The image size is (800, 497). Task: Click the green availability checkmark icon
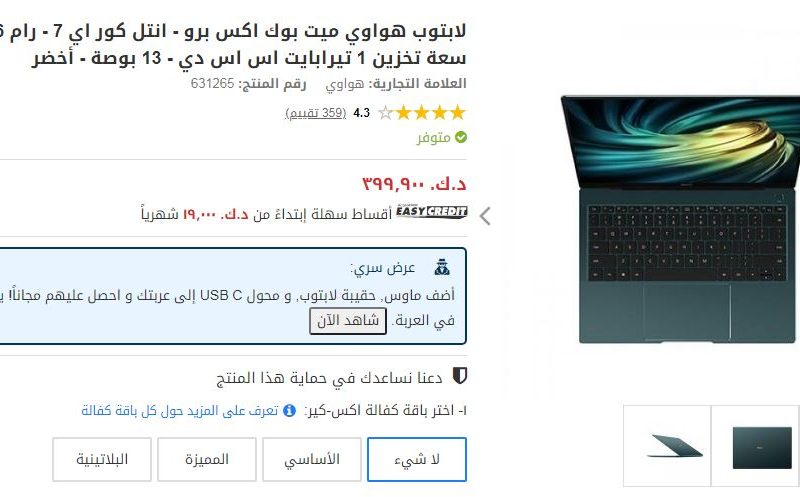click(461, 137)
